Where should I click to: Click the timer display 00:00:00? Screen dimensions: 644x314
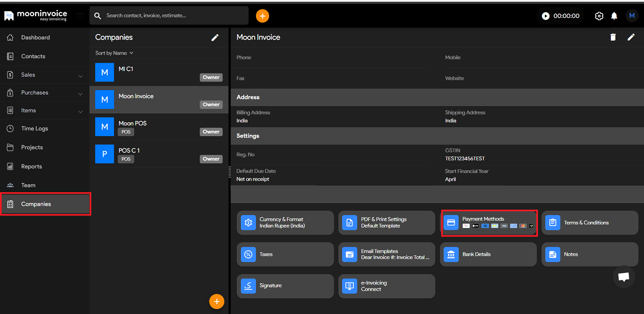pyautogui.click(x=566, y=16)
